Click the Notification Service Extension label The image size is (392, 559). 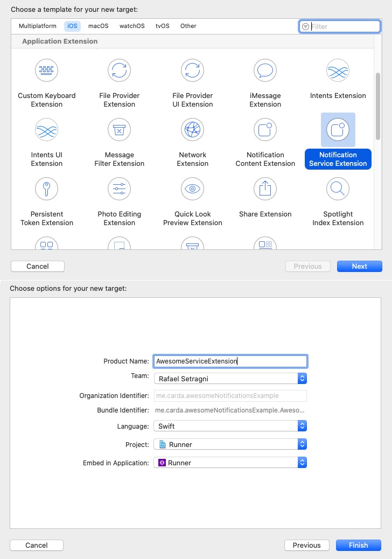tap(338, 159)
